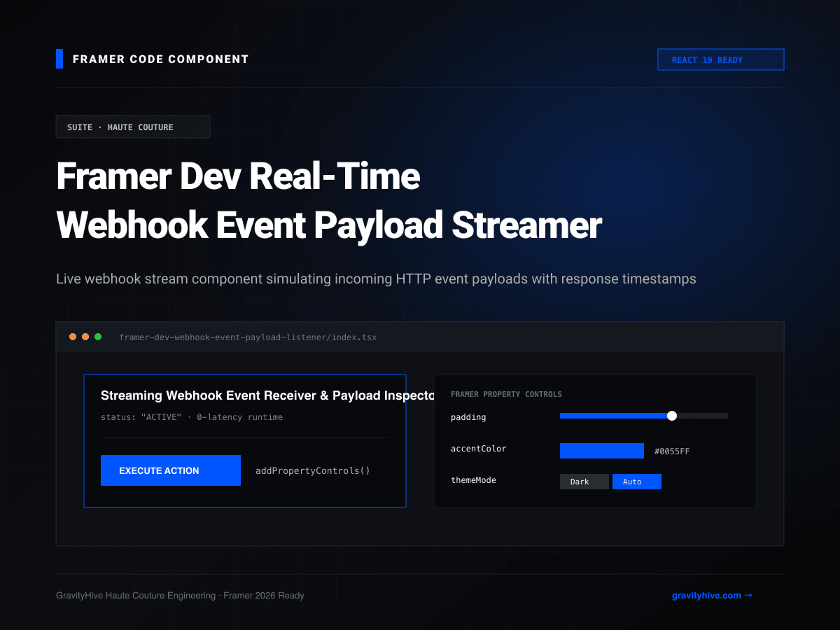Click the GravityHive Haute Couture Engineering footer

tap(180, 596)
